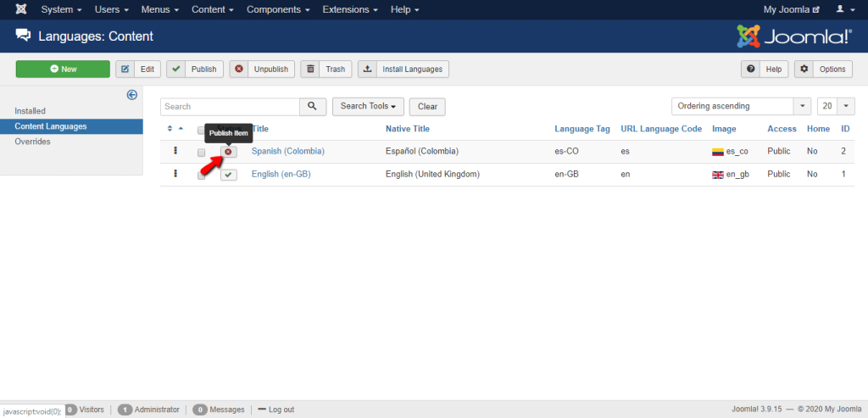Viewport: 868px width, 418px height.
Task: Open the user account menu icon
Action: (843, 9)
